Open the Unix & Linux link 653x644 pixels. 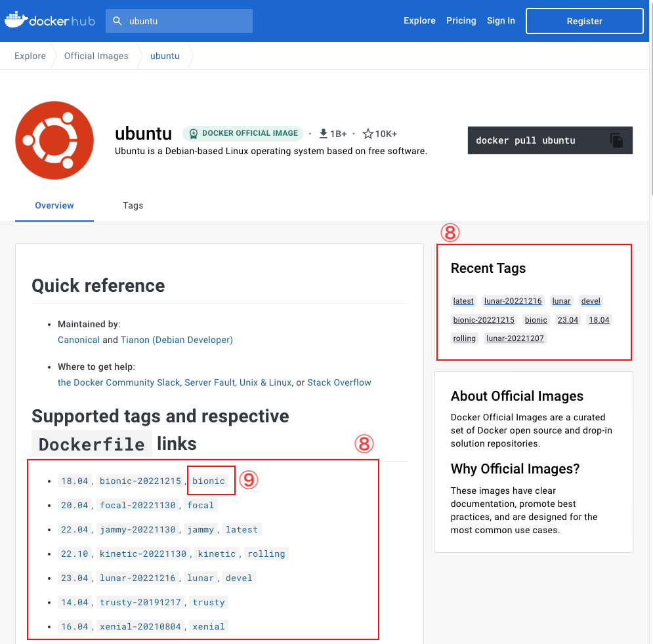click(265, 382)
